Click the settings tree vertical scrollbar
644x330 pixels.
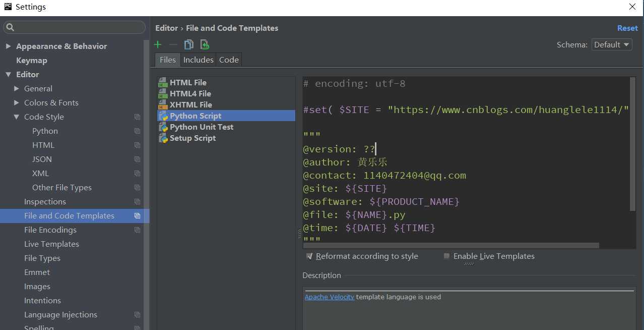pos(147,184)
